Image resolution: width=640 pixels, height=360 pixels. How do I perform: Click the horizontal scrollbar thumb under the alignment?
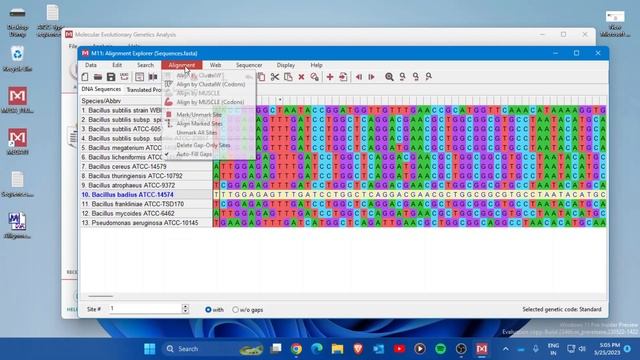point(101,296)
